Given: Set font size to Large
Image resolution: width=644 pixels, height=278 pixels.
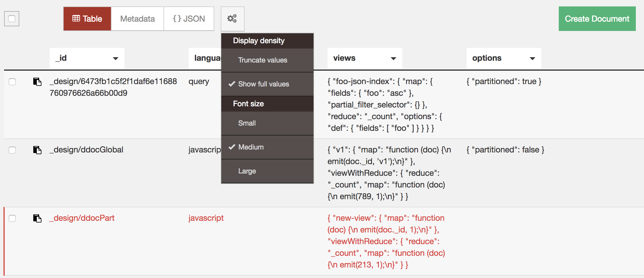Looking at the screenshot, I should 247,171.
